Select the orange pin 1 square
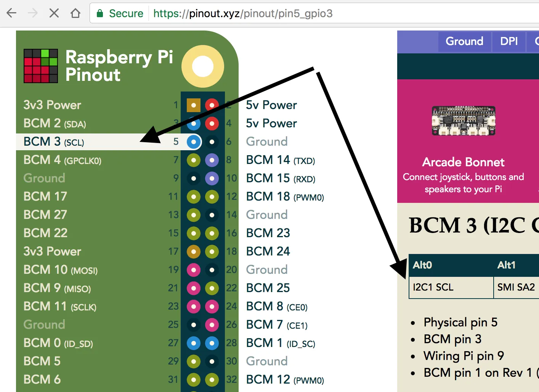 pos(194,105)
